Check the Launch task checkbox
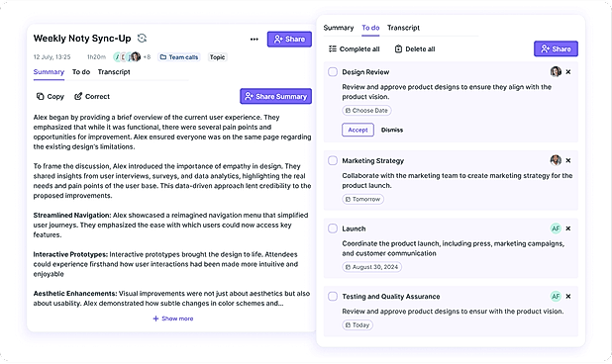The image size is (612, 364). [x=333, y=228]
